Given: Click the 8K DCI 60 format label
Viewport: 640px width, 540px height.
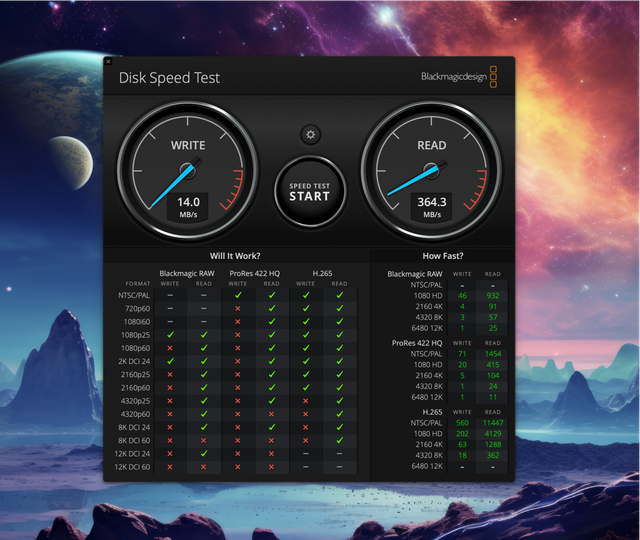Looking at the screenshot, I should pyautogui.click(x=134, y=441).
